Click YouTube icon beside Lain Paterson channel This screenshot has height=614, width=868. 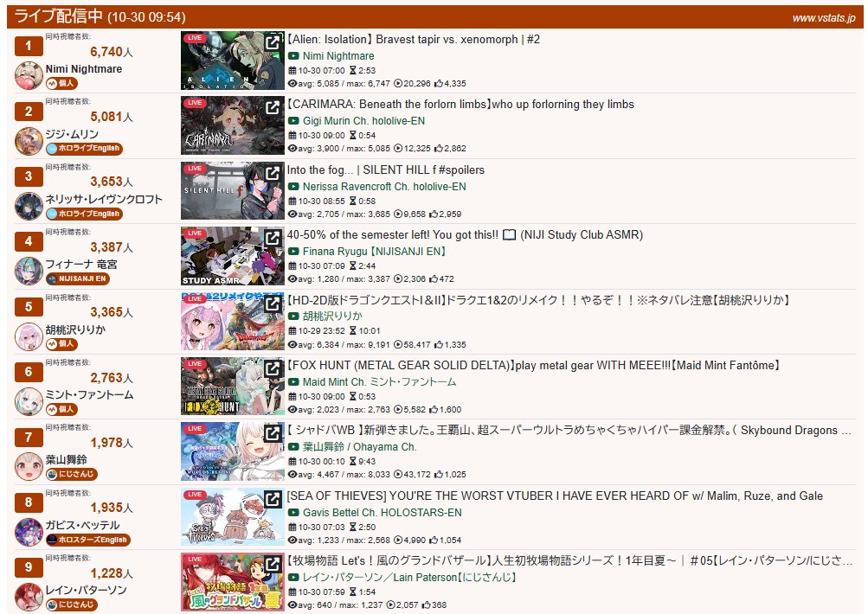tap(293, 578)
